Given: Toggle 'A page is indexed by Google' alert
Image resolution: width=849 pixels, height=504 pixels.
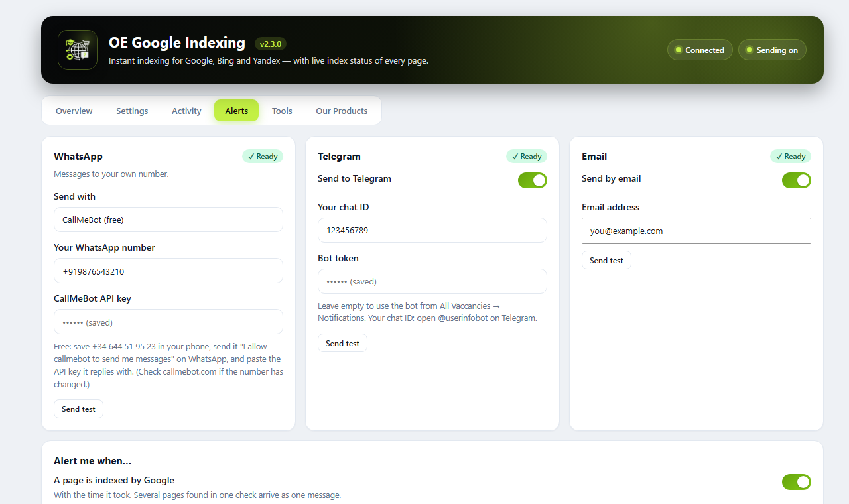Looking at the screenshot, I should click(x=797, y=482).
